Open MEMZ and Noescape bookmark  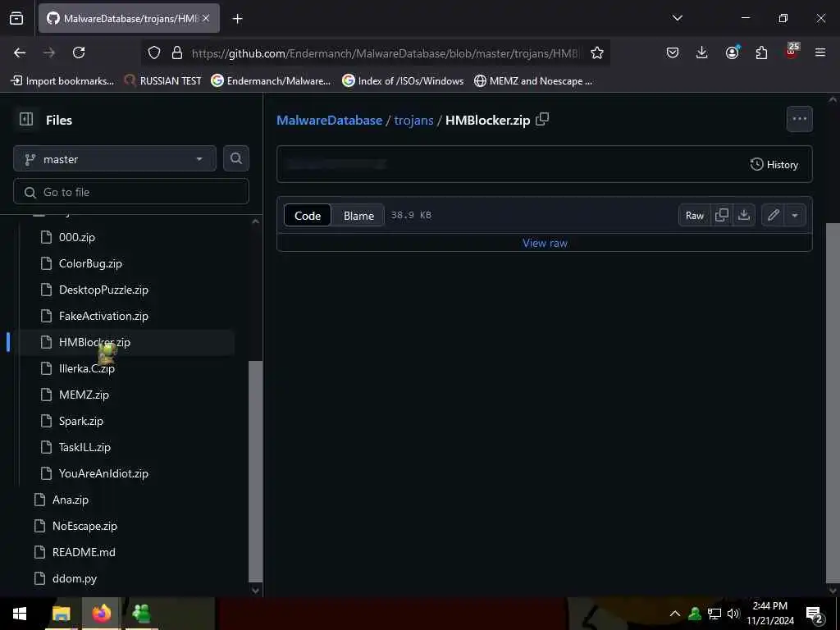coord(533,81)
